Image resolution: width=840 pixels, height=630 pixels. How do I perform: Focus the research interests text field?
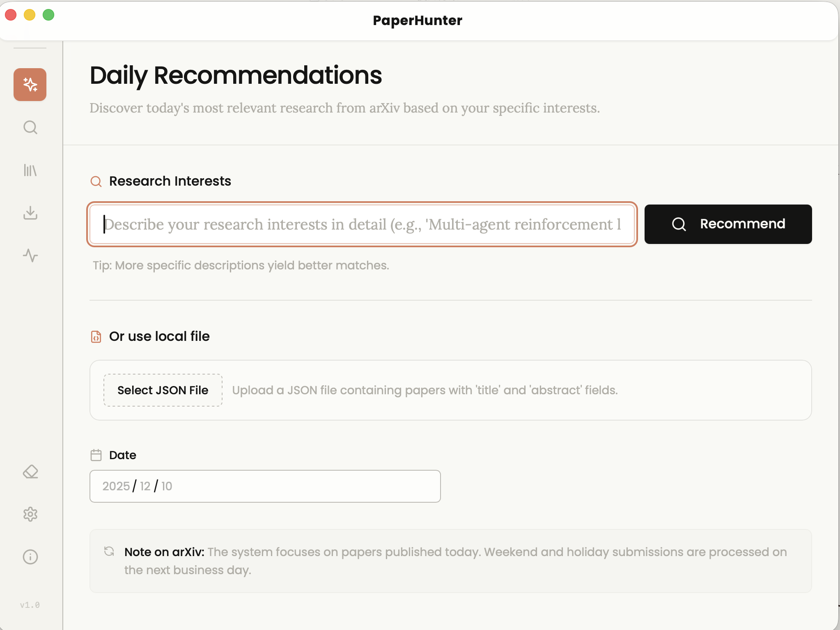click(361, 224)
